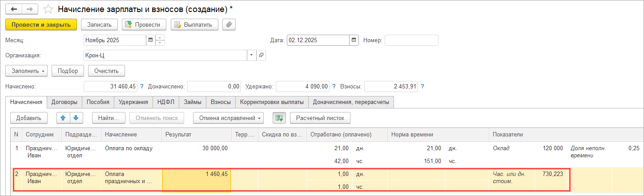This screenshot has width=644, height=196.
Task: Switch to the Договоры tab
Action: (64, 102)
